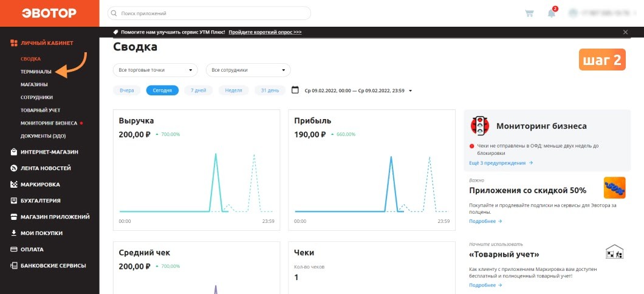Viewport: 644px width, 294px height.
Task: Open the shopping cart icon
Action: [x=529, y=13]
